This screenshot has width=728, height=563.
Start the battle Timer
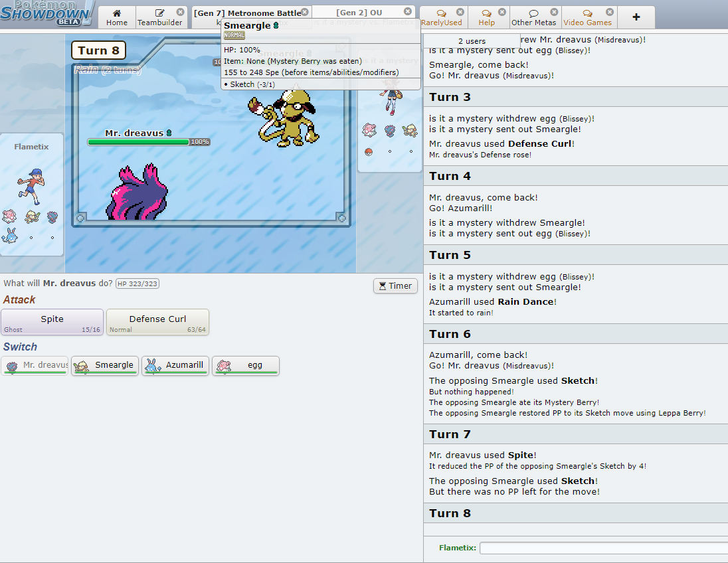(x=396, y=286)
